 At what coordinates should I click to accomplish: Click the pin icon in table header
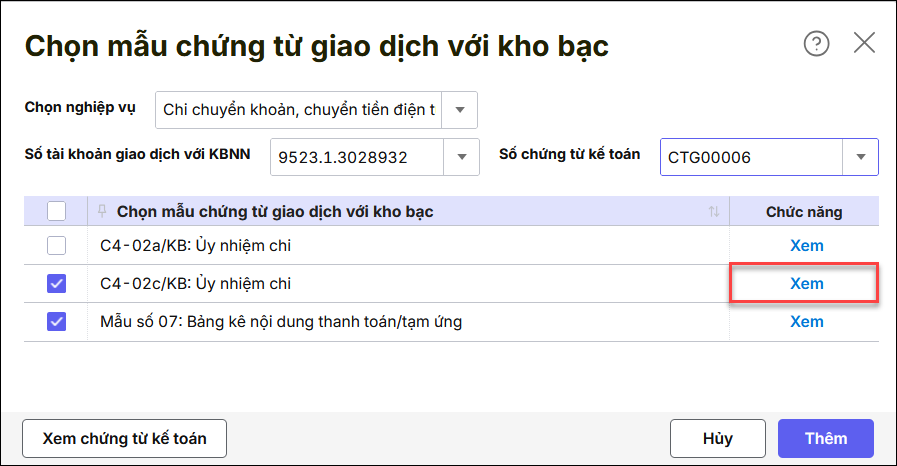(102, 212)
